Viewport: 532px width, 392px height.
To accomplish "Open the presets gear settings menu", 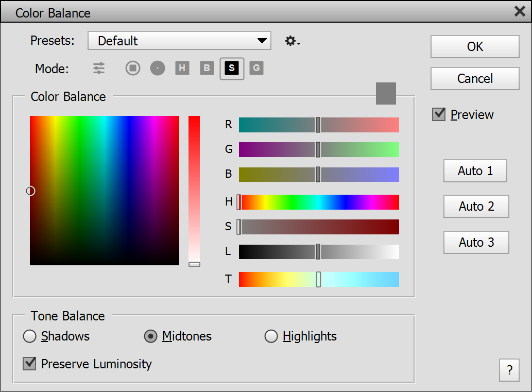I will [x=293, y=41].
